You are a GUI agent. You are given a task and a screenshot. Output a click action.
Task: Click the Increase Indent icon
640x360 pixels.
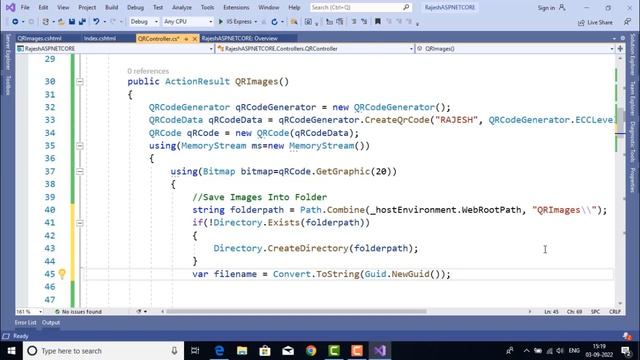(x=340, y=22)
